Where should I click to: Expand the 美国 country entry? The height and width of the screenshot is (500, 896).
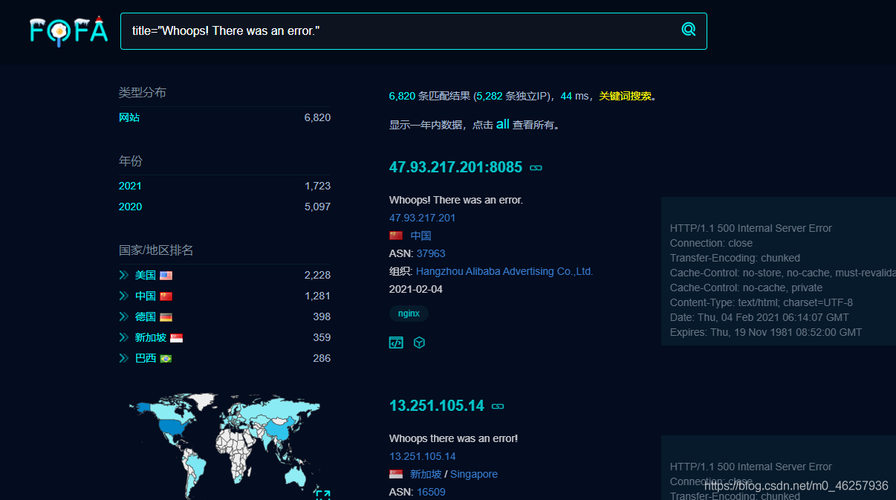123,275
